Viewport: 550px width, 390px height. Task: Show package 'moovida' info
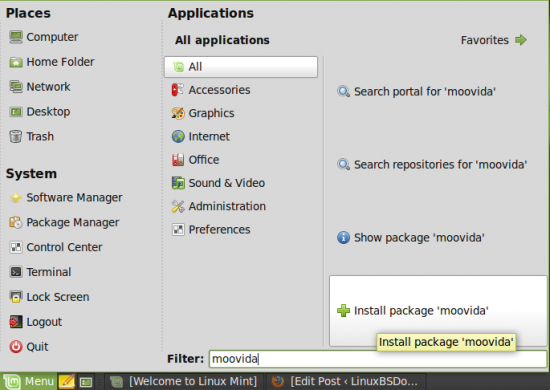click(x=411, y=237)
